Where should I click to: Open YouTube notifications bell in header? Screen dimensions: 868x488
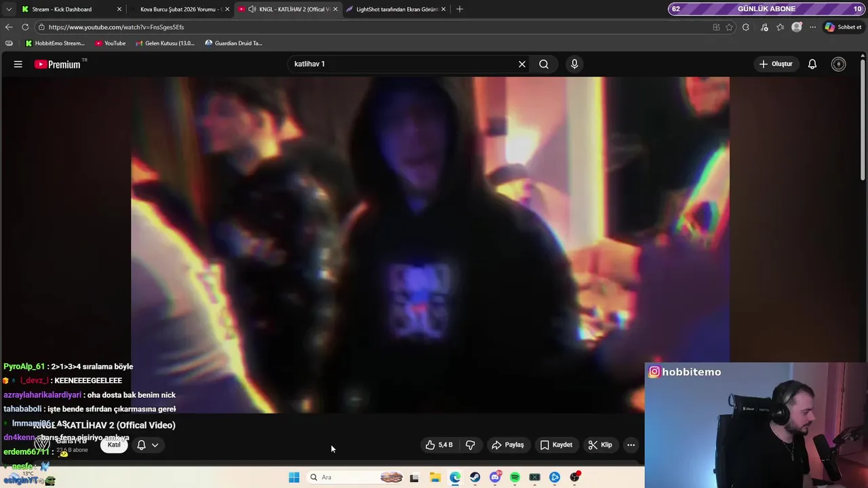812,64
